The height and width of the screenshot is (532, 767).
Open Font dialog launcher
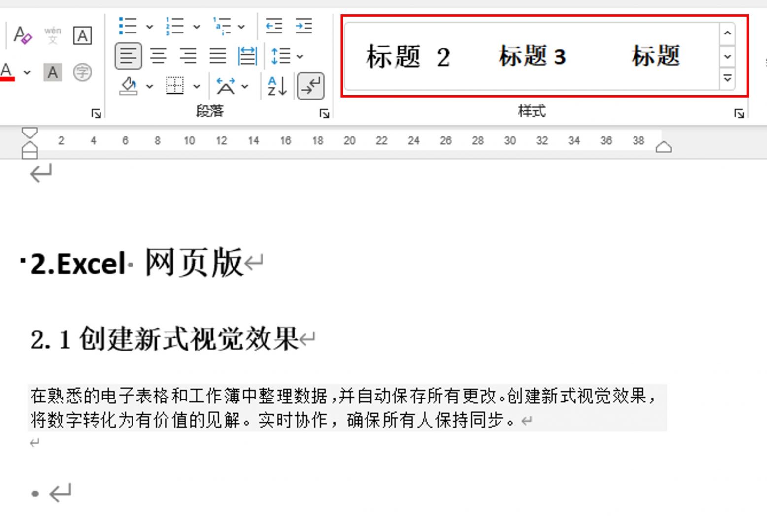(x=96, y=114)
